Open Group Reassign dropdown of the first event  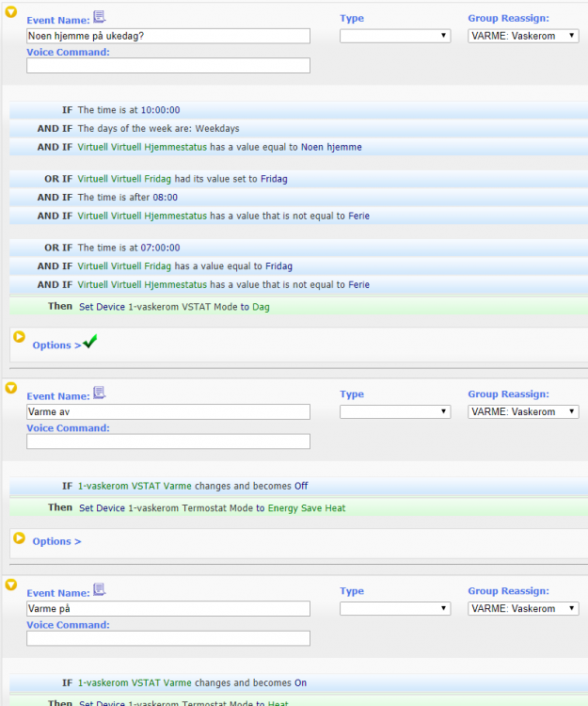point(523,36)
